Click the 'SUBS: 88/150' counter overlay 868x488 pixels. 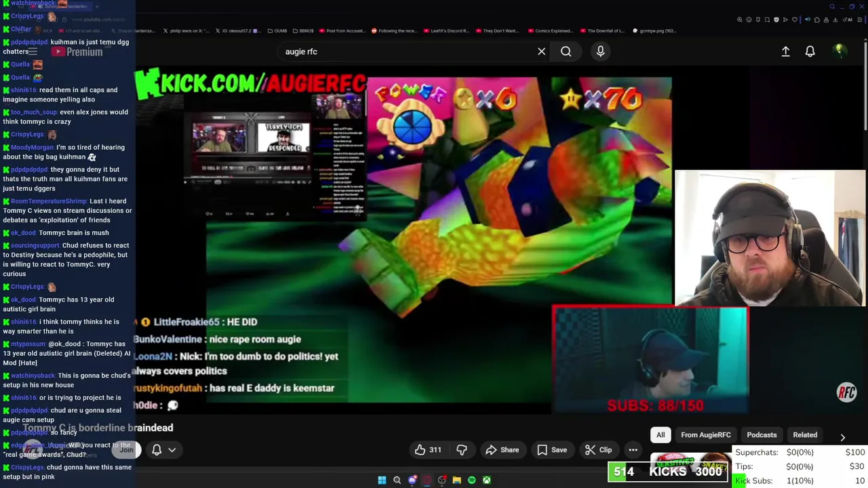[x=655, y=405]
